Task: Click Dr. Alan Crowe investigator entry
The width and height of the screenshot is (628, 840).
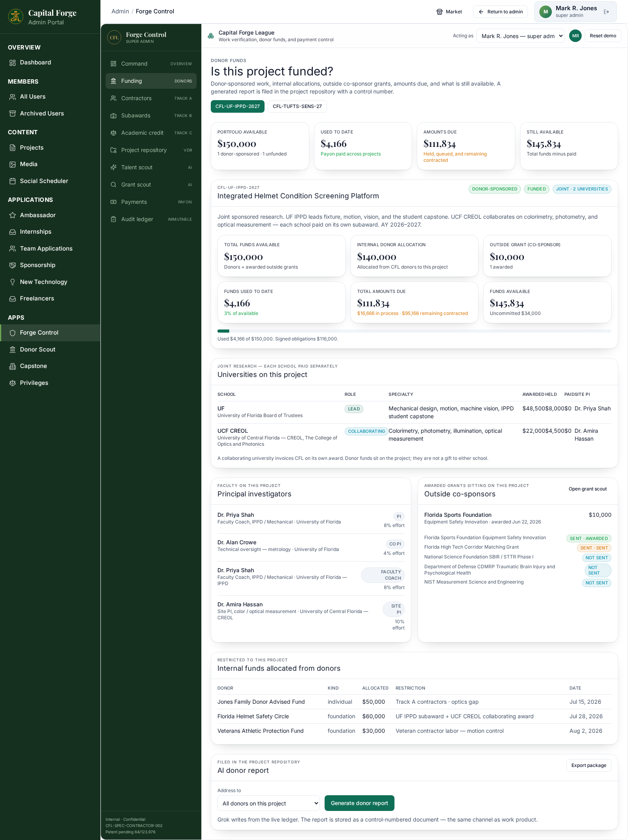Action: [x=311, y=547]
